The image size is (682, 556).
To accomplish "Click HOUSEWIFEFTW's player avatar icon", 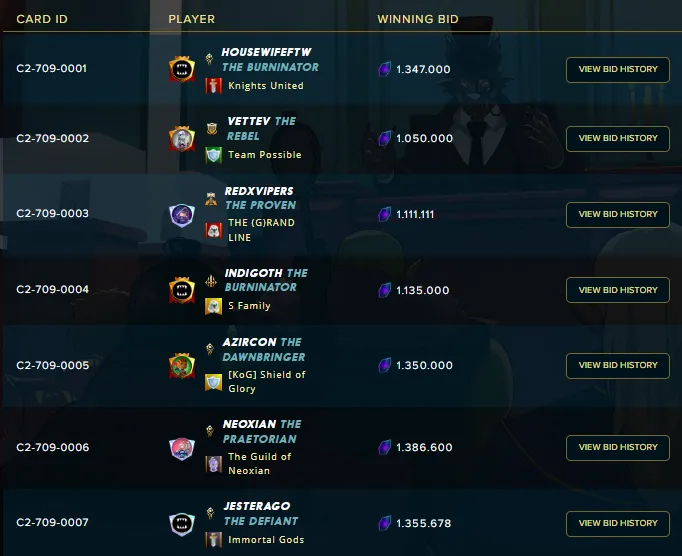I will pyautogui.click(x=182, y=69).
